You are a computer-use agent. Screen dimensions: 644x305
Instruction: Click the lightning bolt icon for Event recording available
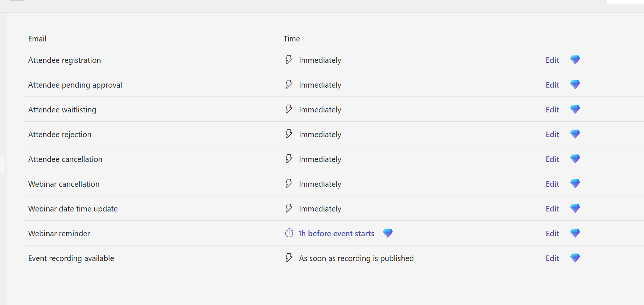289,258
